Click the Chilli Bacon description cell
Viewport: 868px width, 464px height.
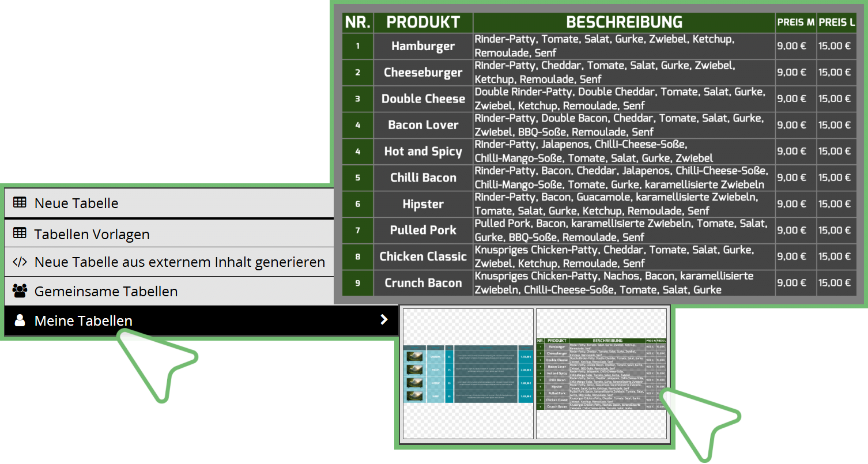(x=624, y=178)
